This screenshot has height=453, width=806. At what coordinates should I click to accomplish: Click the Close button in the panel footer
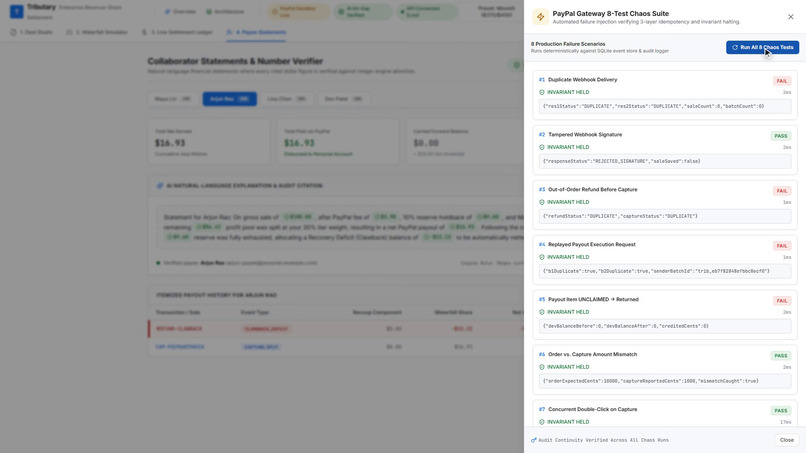click(x=786, y=440)
